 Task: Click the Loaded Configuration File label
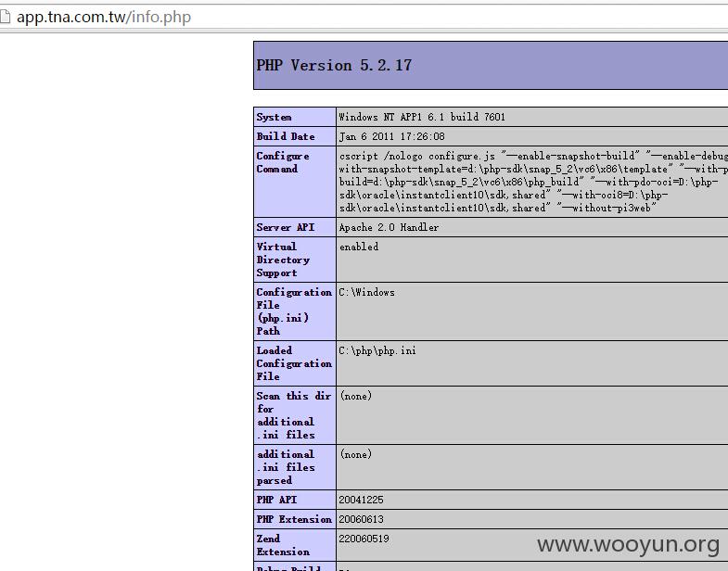(294, 363)
